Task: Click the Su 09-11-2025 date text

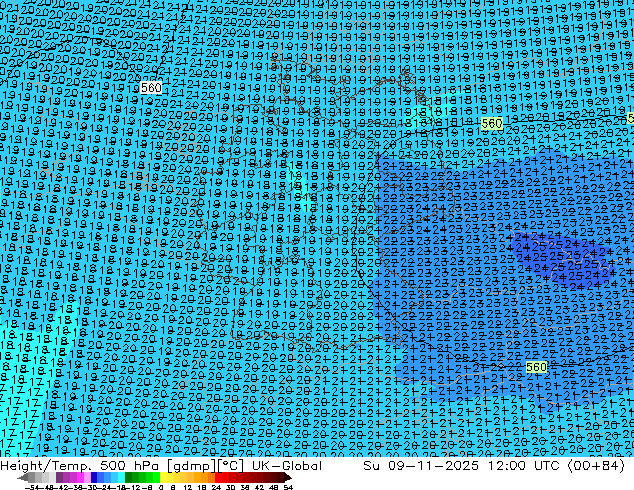Action: tap(421, 466)
